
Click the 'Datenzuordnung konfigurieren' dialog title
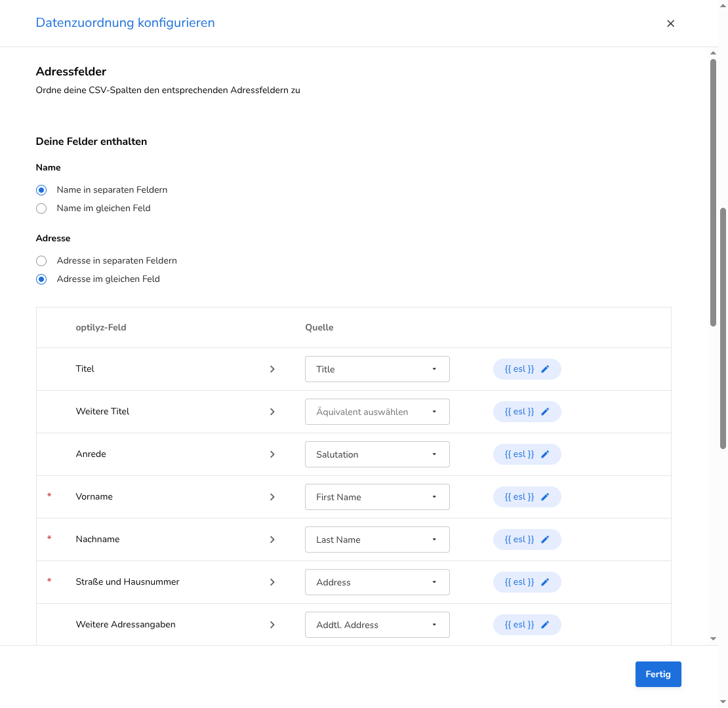coord(125,23)
